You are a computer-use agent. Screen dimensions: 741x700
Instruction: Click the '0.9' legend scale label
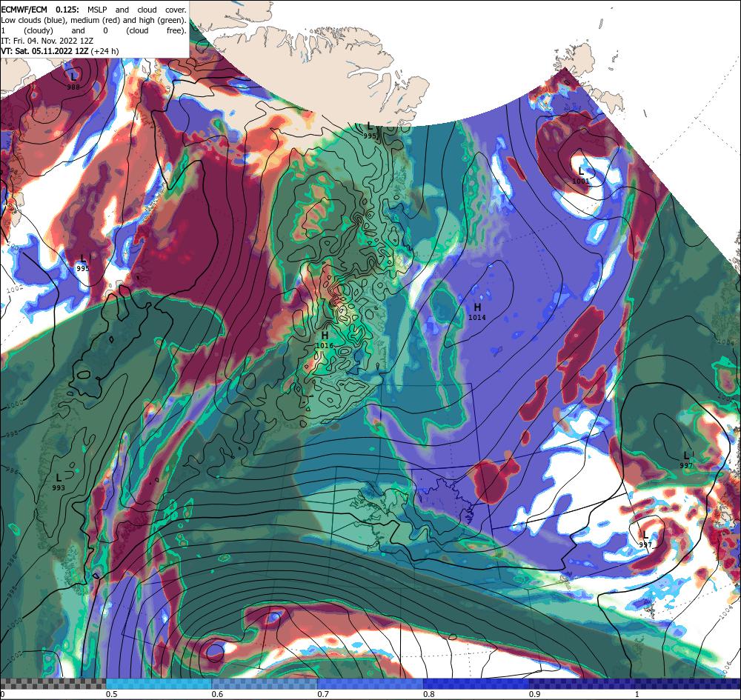pos(535,694)
